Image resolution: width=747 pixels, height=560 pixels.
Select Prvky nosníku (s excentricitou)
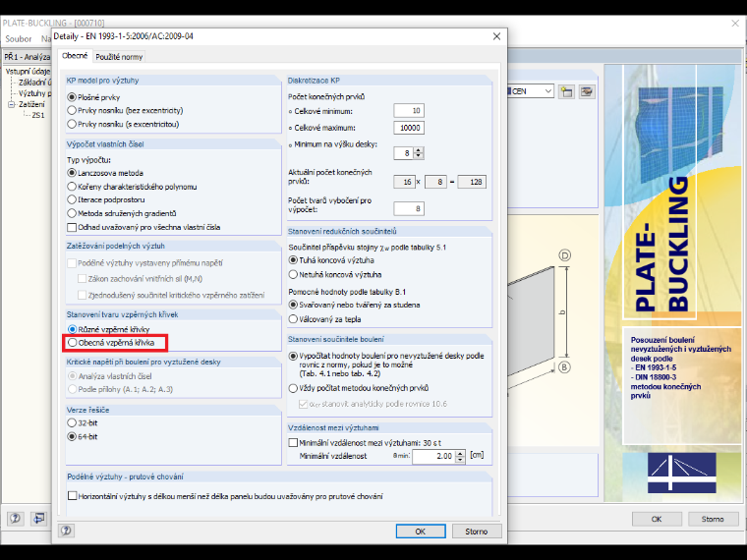tap(72, 125)
